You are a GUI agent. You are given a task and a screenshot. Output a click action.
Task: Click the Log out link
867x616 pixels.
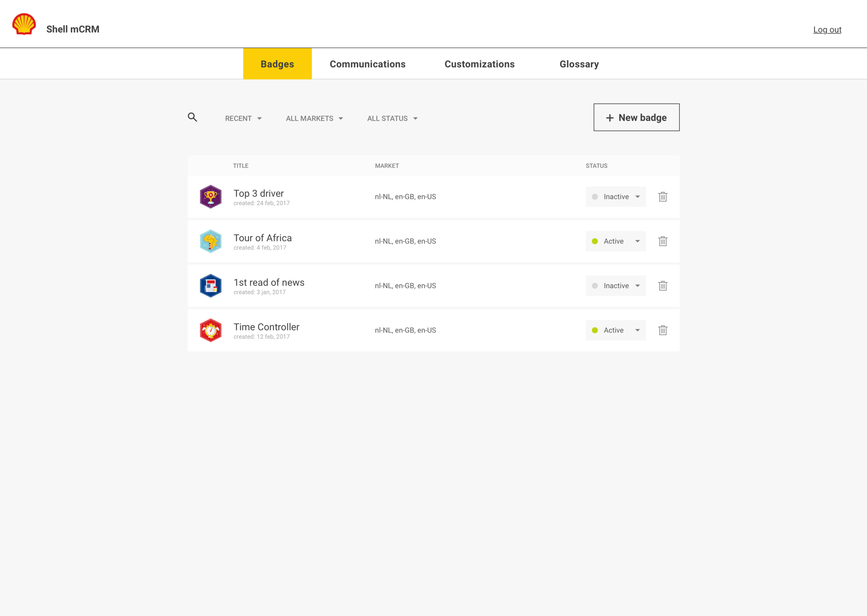[x=827, y=29]
